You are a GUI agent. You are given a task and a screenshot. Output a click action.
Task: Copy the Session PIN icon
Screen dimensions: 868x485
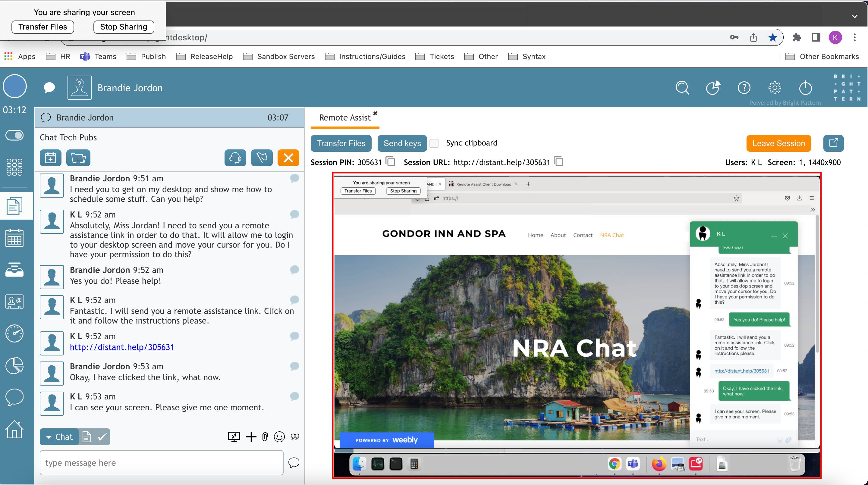391,161
